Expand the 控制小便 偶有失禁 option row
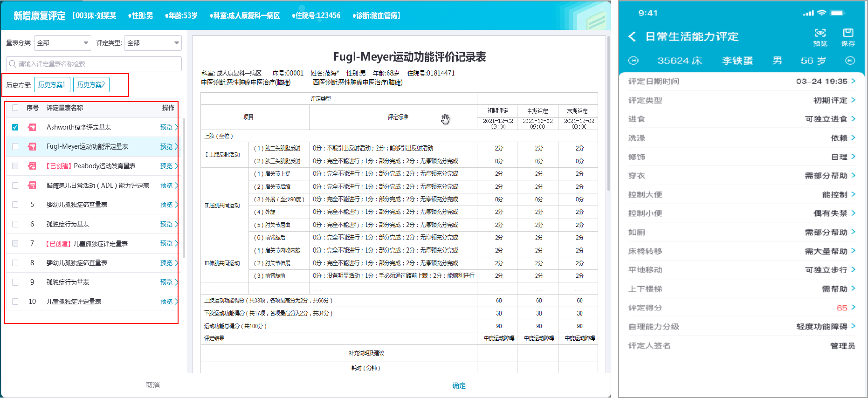The width and height of the screenshot is (868, 398). pos(742,213)
